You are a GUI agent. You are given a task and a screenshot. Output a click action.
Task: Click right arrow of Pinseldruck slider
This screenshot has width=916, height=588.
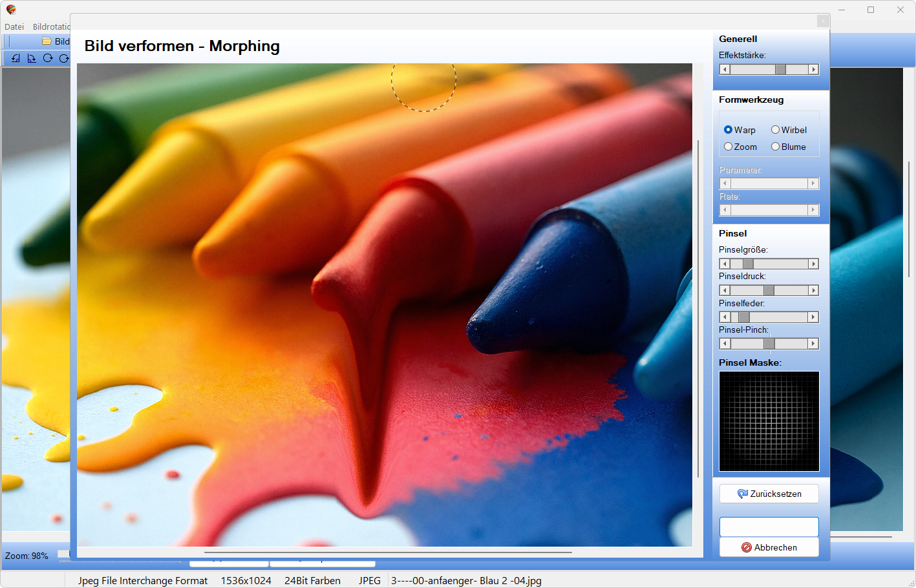[814, 291]
